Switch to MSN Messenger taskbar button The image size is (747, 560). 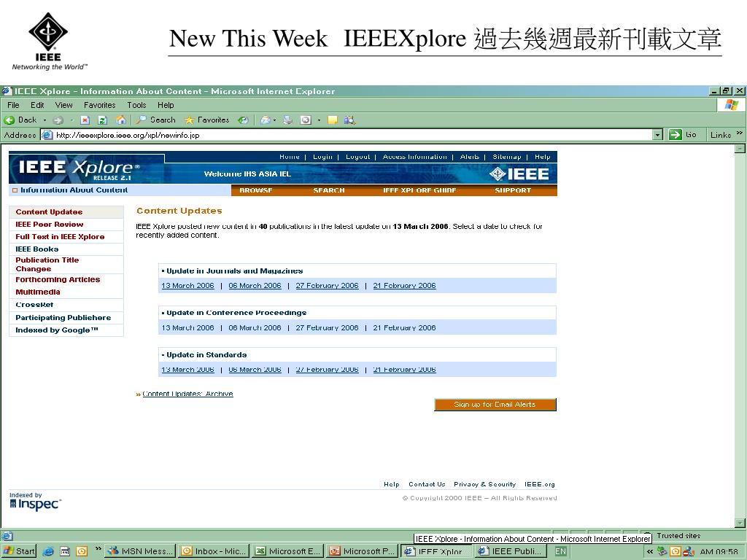point(140,551)
